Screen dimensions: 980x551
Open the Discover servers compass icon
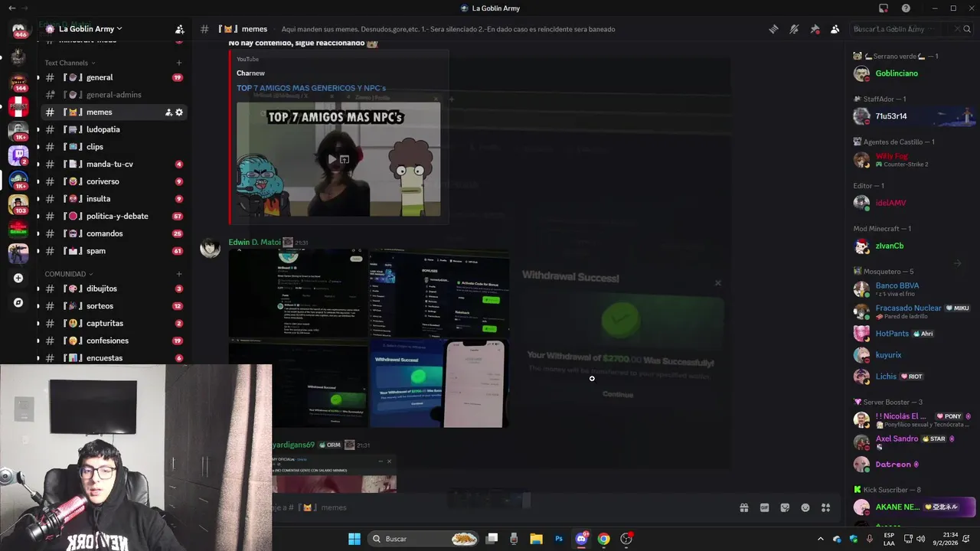click(x=18, y=302)
